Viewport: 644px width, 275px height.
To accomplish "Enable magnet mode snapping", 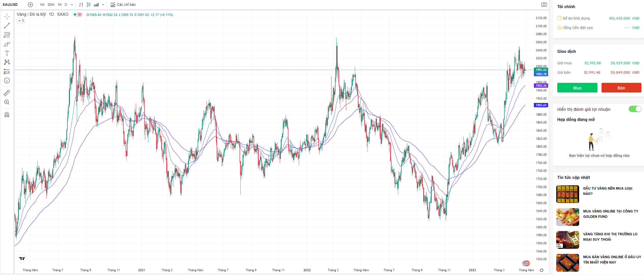I will point(7,115).
